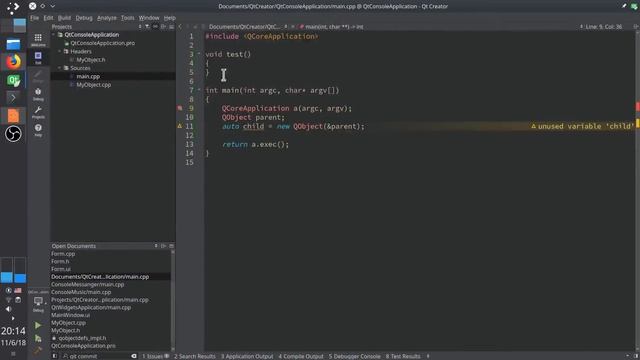
Task: Open the Window menu
Action: (149, 18)
